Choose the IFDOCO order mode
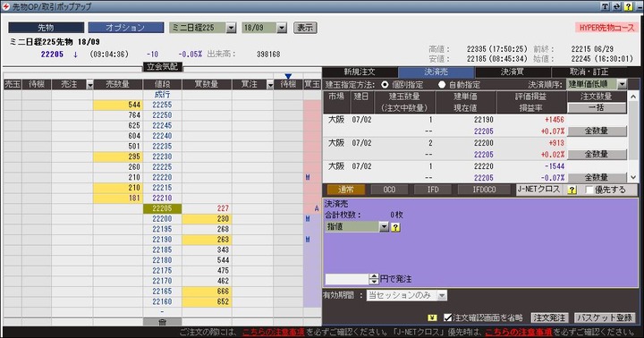This screenshot has width=644, height=338. [484, 190]
